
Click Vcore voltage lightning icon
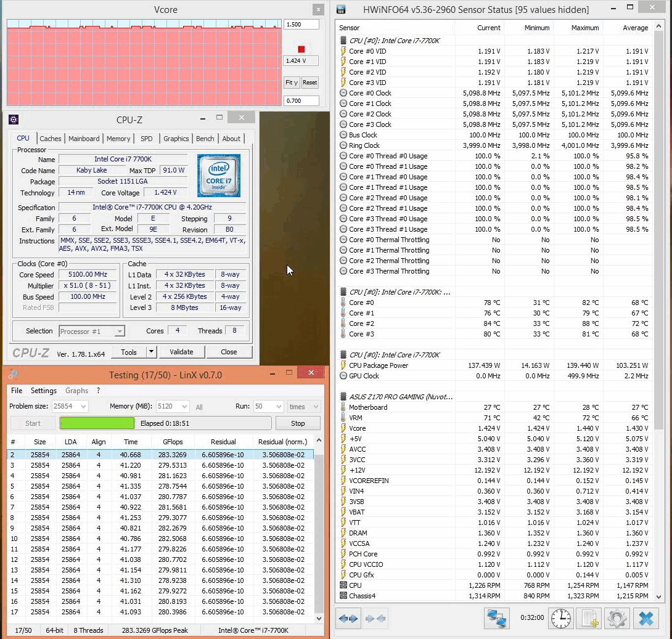[343, 428]
